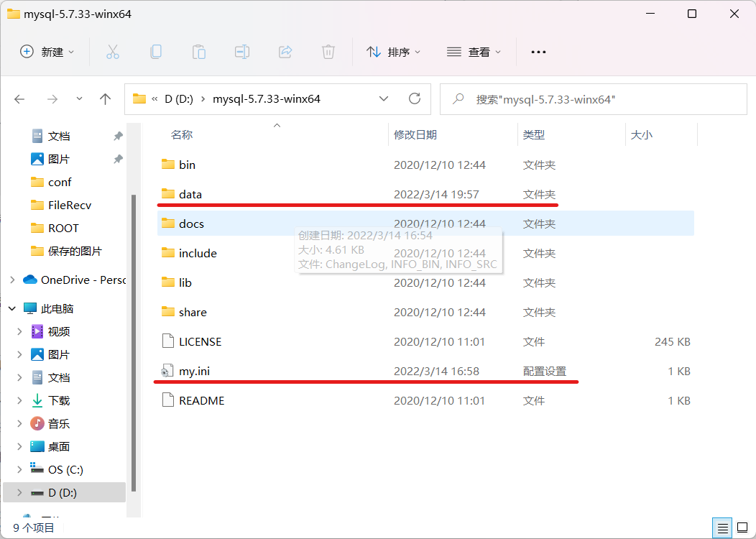Open the 排序 (Sort) dropdown
The width and height of the screenshot is (756, 539).
(393, 52)
